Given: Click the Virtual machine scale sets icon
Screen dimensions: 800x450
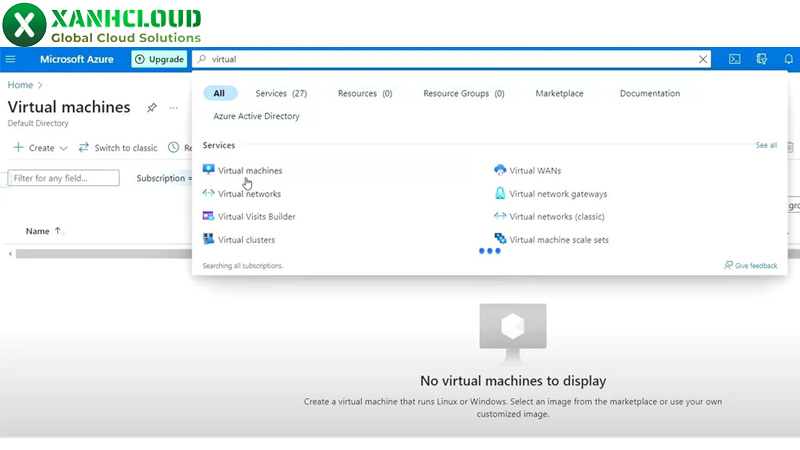Looking at the screenshot, I should pyautogui.click(x=500, y=238).
